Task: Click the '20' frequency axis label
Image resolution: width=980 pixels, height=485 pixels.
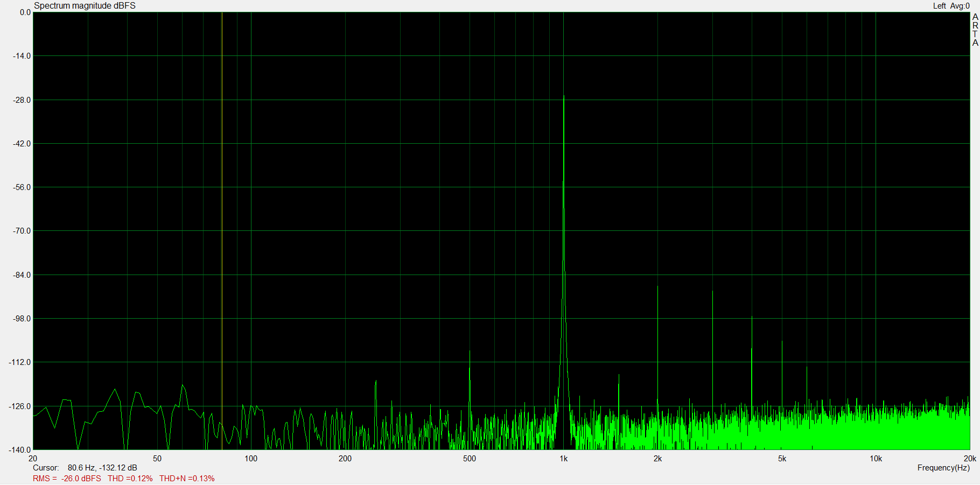Action: coord(33,459)
